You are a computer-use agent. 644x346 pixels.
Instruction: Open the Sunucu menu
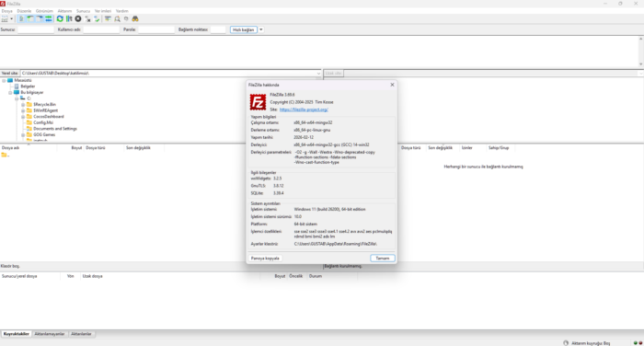click(x=84, y=11)
